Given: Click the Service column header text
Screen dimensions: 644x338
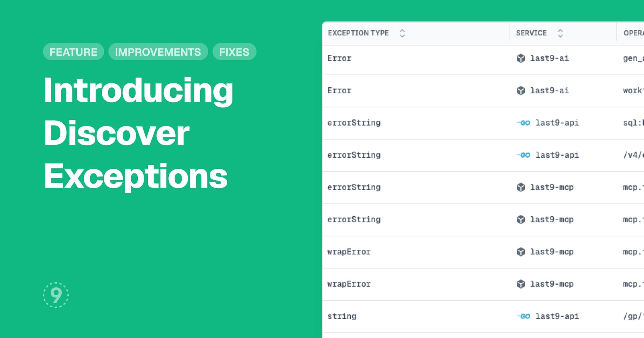Looking at the screenshot, I should coord(531,33).
